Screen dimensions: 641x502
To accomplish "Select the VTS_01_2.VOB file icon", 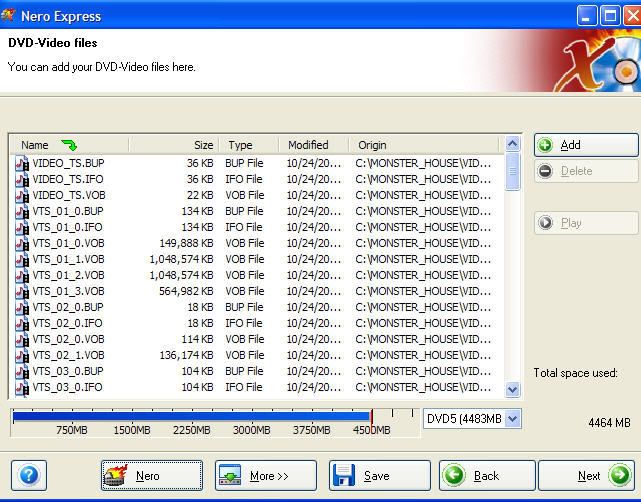I will (x=22, y=276).
